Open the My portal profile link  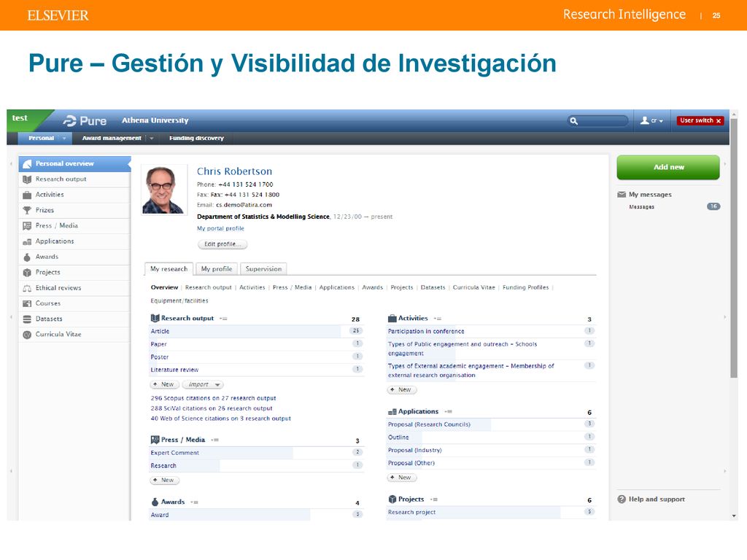pyautogui.click(x=220, y=228)
